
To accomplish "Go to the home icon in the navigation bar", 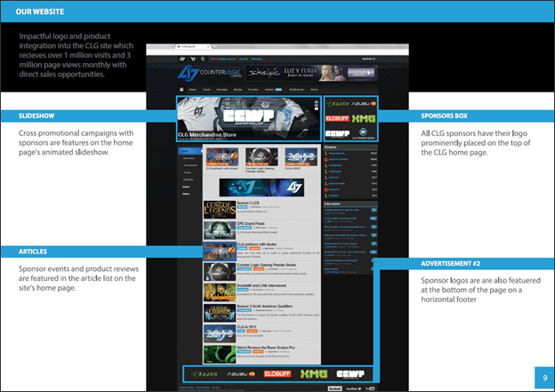I will [181, 90].
